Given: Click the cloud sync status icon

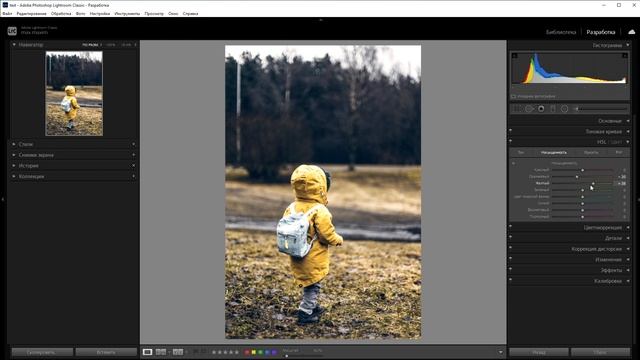Looking at the screenshot, I should (x=631, y=32).
